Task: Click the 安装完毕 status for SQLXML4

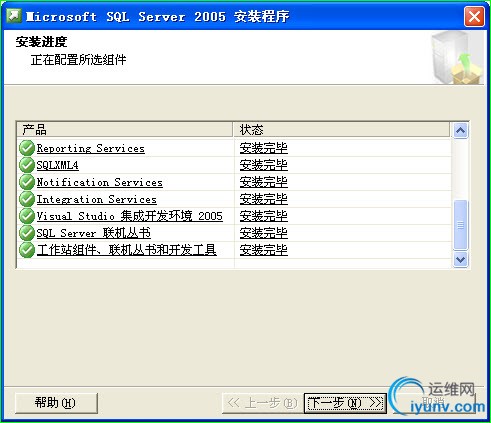Action: [264, 165]
